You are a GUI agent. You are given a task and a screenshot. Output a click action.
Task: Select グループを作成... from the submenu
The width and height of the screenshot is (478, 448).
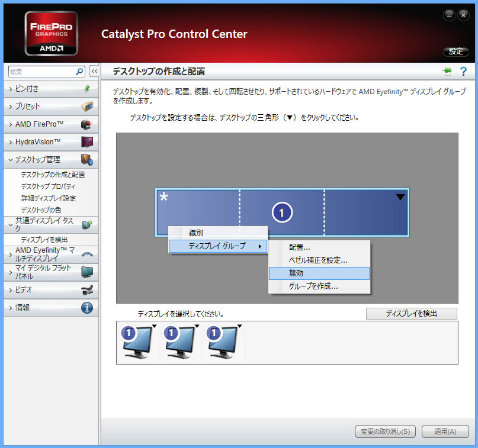319,286
